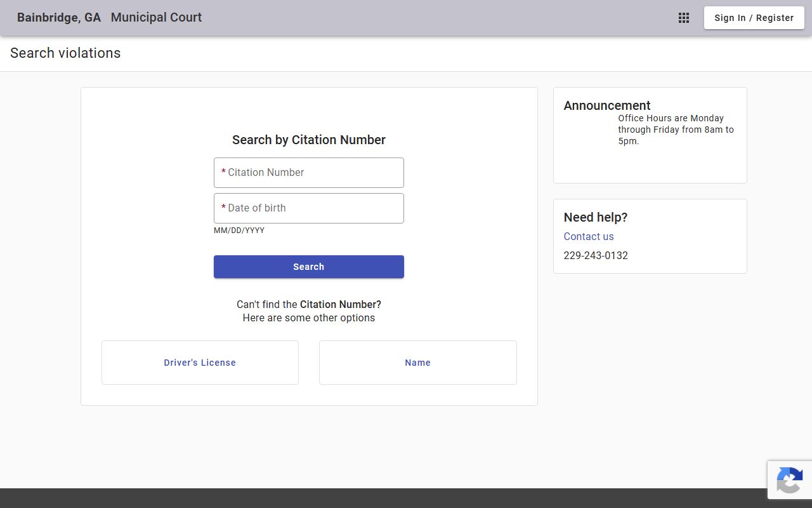812x508 pixels.
Task: Open the Contact us link
Action: point(589,236)
